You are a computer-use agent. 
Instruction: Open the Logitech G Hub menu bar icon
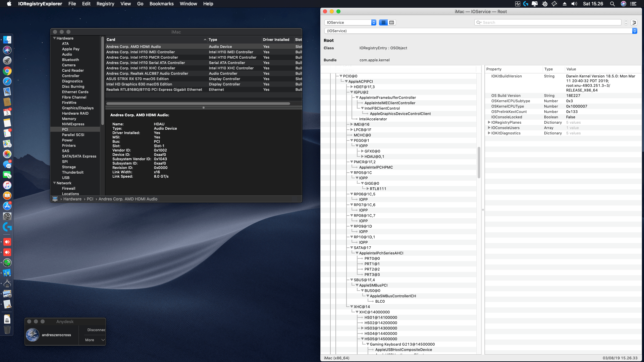click(x=526, y=4)
